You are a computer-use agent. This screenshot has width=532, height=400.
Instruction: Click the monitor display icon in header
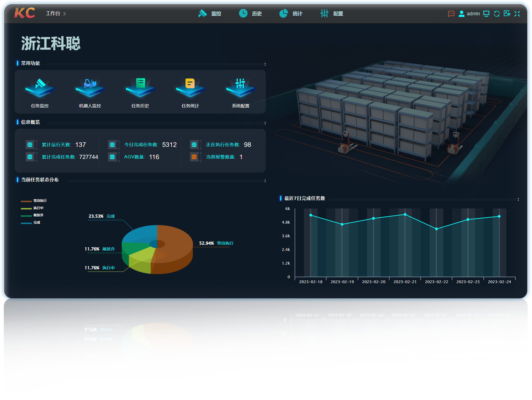tap(486, 14)
